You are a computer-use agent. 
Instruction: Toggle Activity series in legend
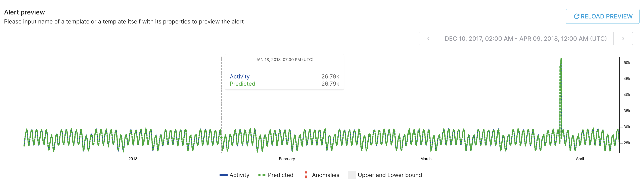tap(234, 175)
